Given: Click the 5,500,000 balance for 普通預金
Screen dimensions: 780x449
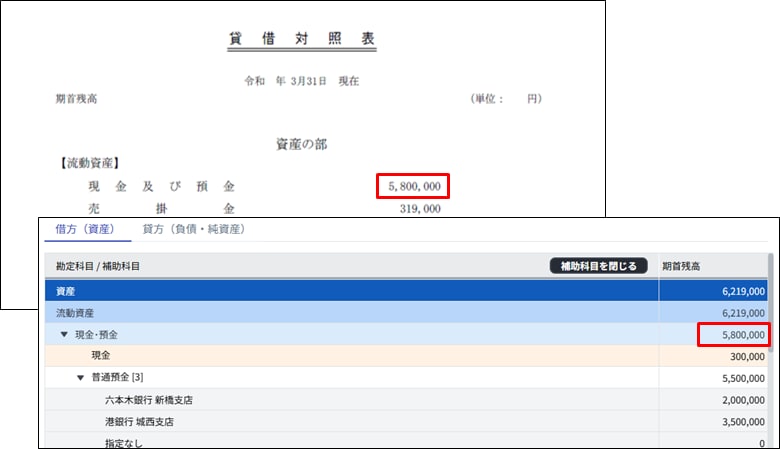Looking at the screenshot, I should click(741, 378).
